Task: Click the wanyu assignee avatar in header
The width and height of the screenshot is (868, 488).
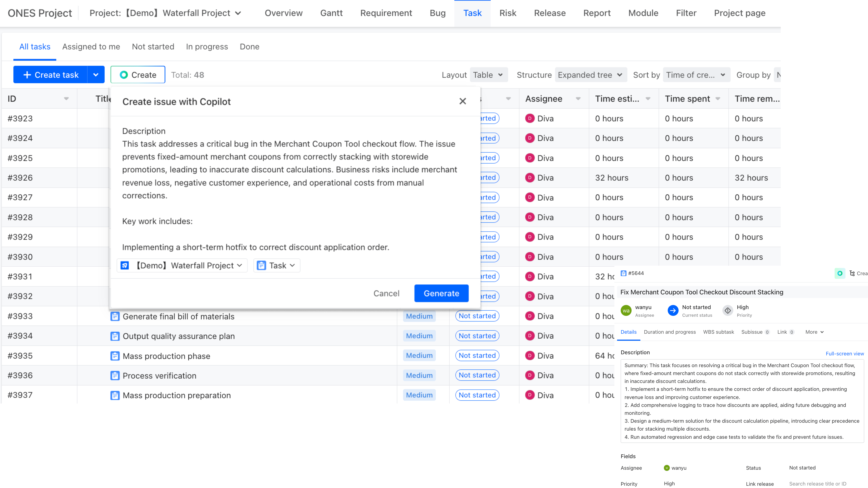Action: (x=626, y=310)
